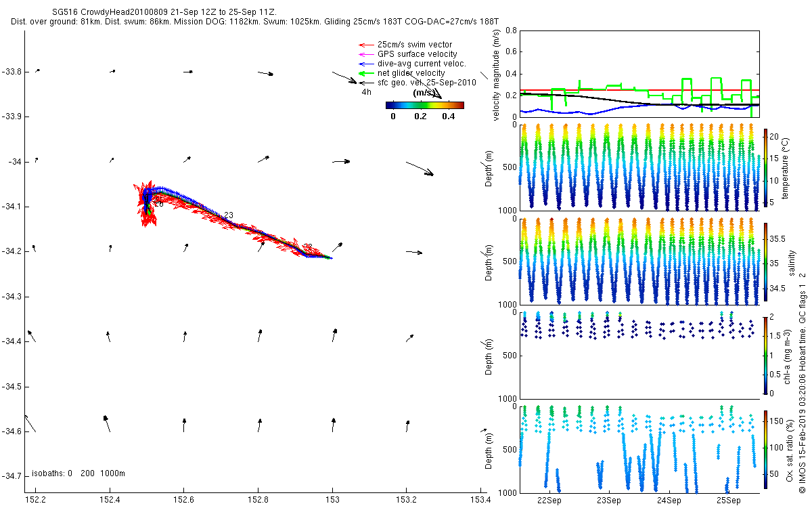Click the 'Depth (m)' label of the oxygen panel

click(490, 450)
